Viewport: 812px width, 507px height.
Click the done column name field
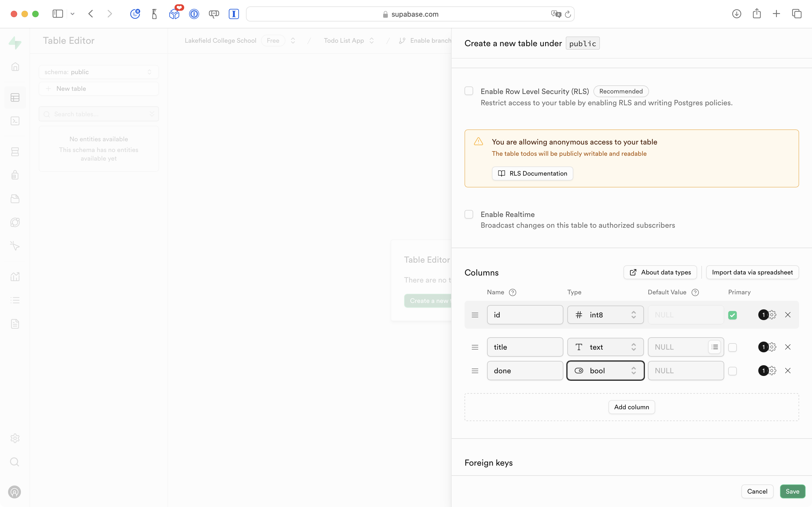pyautogui.click(x=525, y=371)
